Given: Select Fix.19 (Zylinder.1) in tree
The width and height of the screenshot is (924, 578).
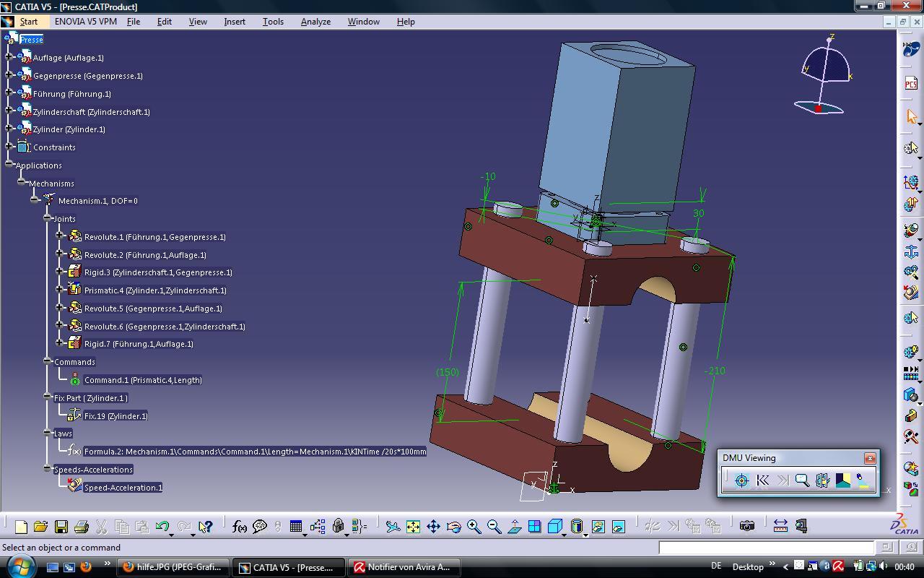Looking at the screenshot, I should pos(115,416).
